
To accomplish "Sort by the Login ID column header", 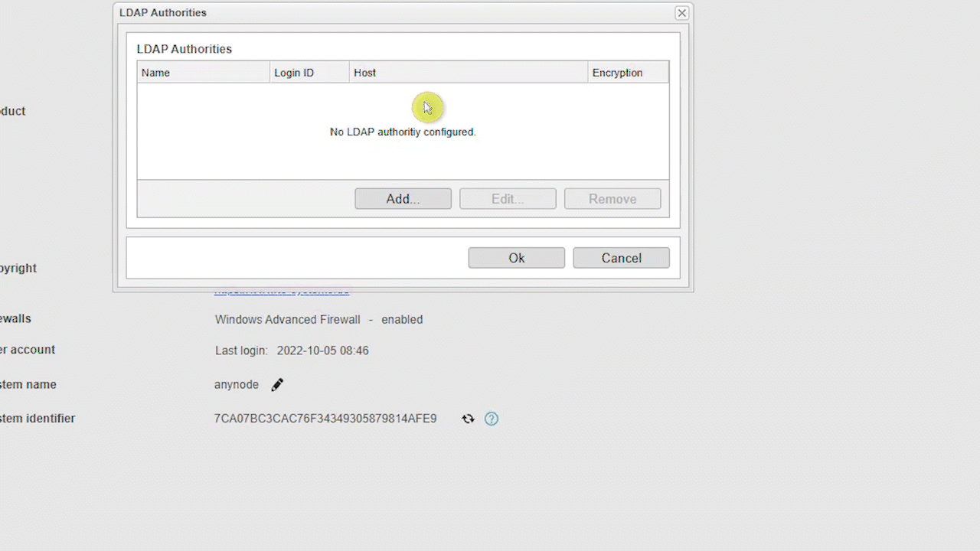I will click(309, 73).
